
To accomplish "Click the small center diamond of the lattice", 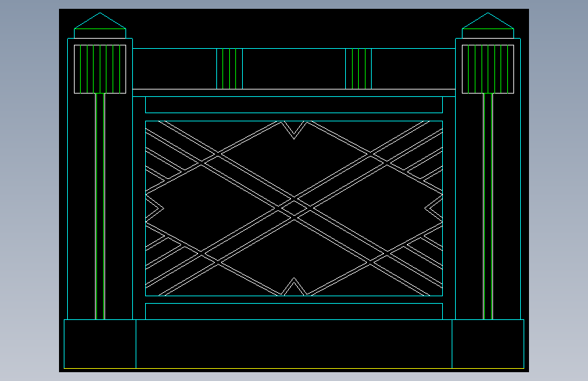I will [294, 208].
